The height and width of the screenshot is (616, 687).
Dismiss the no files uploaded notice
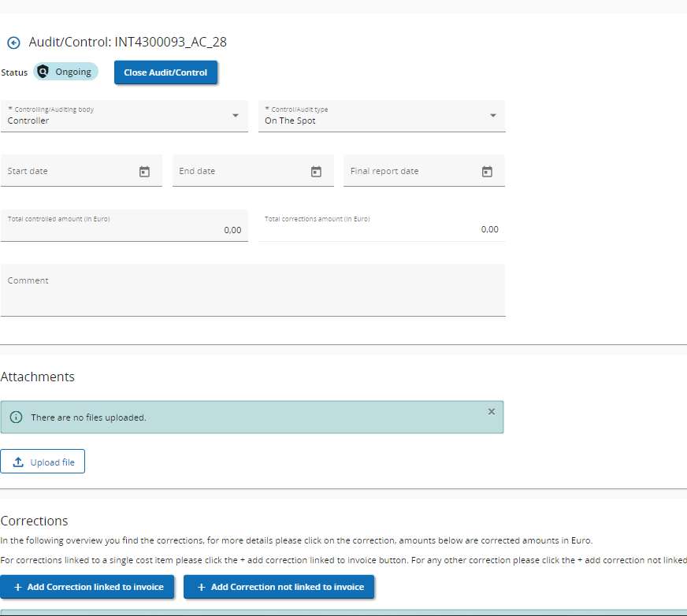click(x=492, y=411)
